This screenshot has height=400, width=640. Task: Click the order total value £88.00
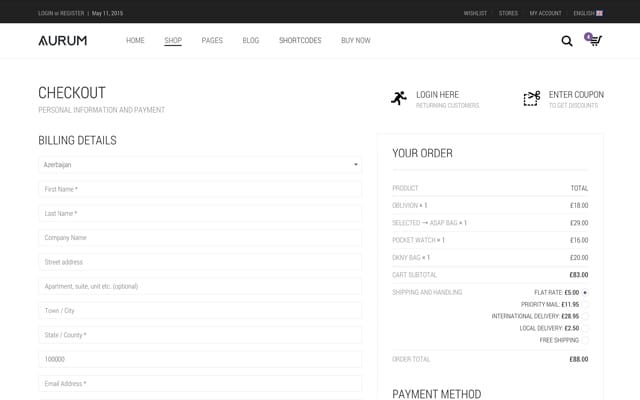tap(579, 359)
